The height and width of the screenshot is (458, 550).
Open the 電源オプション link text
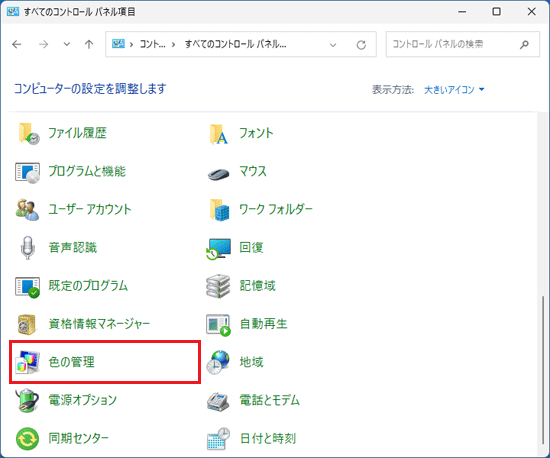(x=82, y=400)
